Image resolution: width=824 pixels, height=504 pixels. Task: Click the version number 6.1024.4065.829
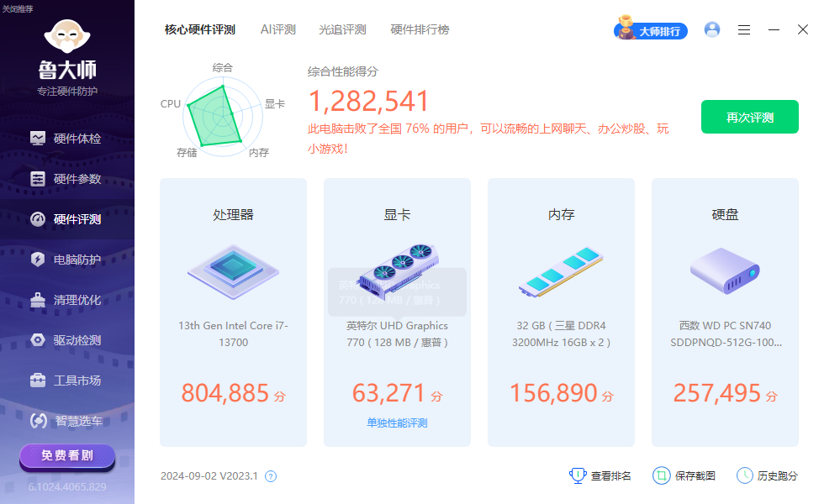coord(67,486)
